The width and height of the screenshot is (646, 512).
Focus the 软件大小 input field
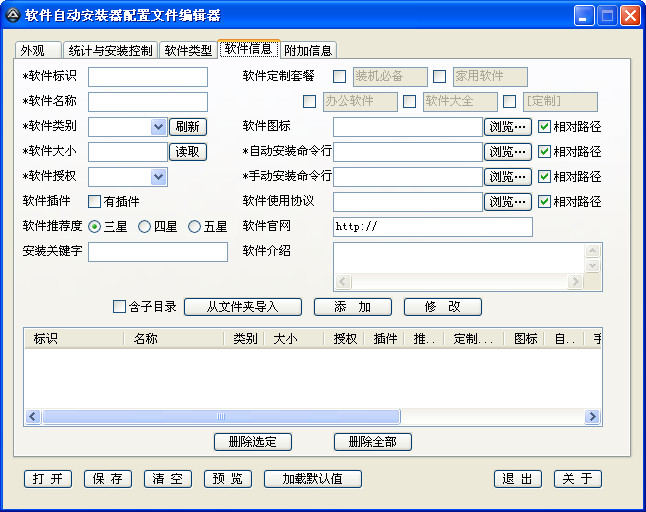128,152
